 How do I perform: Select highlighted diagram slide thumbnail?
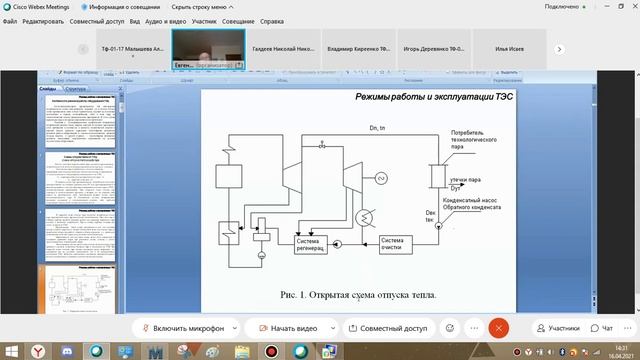(x=80, y=290)
